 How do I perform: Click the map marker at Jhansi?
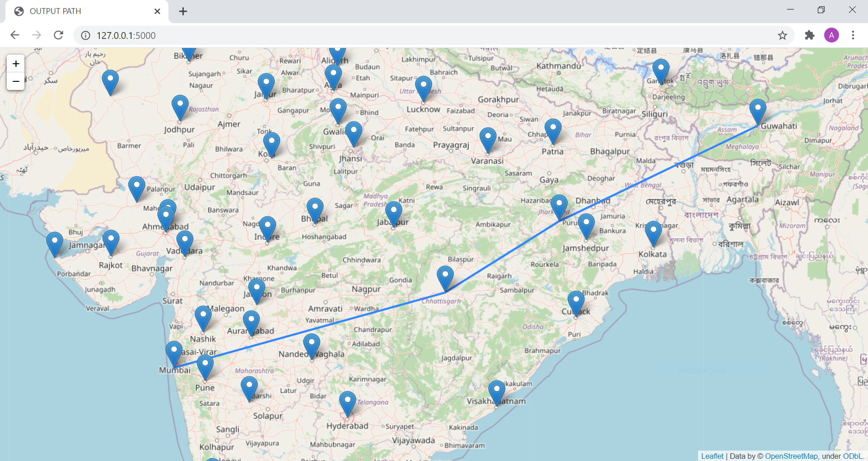point(354,134)
